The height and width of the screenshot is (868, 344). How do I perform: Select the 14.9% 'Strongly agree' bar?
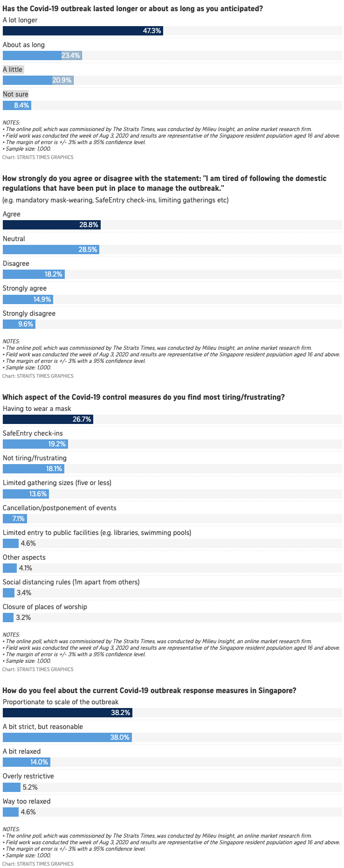pyautogui.click(x=28, y=299)
